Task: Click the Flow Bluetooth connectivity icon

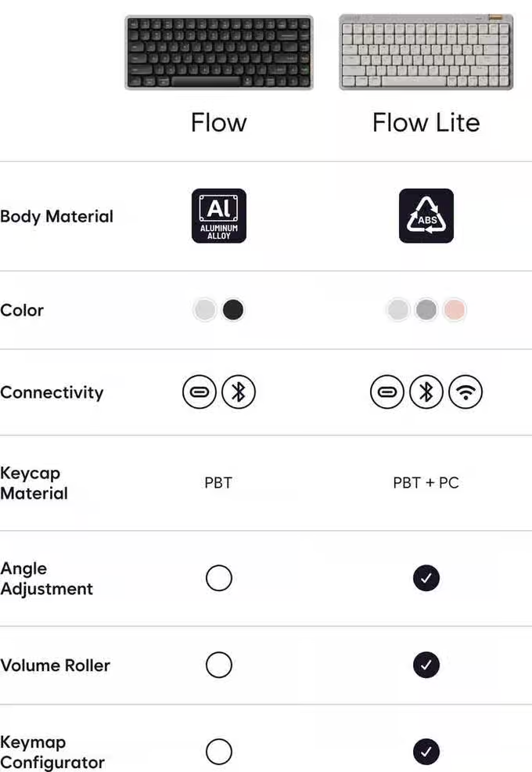Action: pos(239,392)
